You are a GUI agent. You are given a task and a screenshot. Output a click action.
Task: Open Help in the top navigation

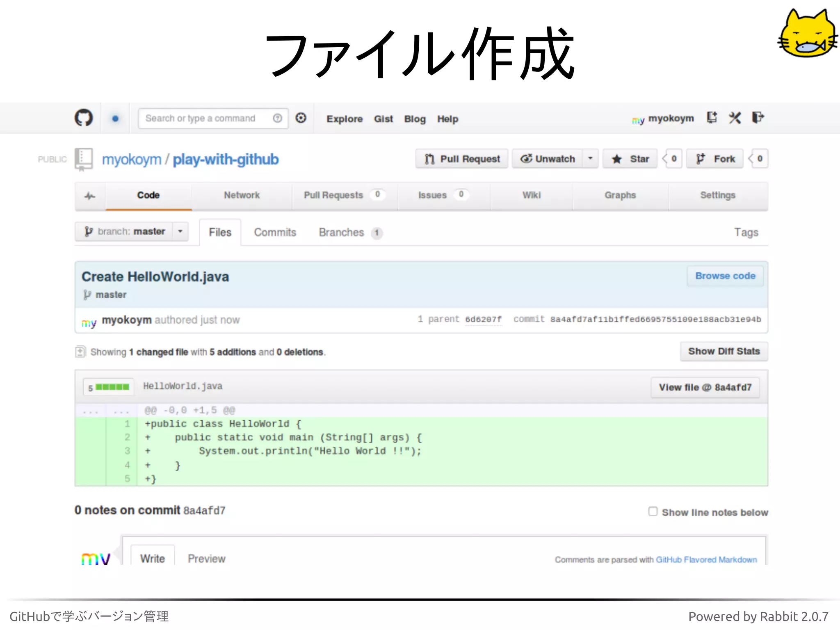[x=447, y=119]
